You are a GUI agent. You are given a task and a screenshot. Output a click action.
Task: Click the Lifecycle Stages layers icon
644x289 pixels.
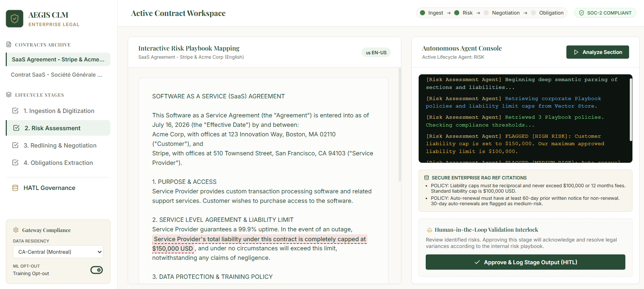click(9, 95)
